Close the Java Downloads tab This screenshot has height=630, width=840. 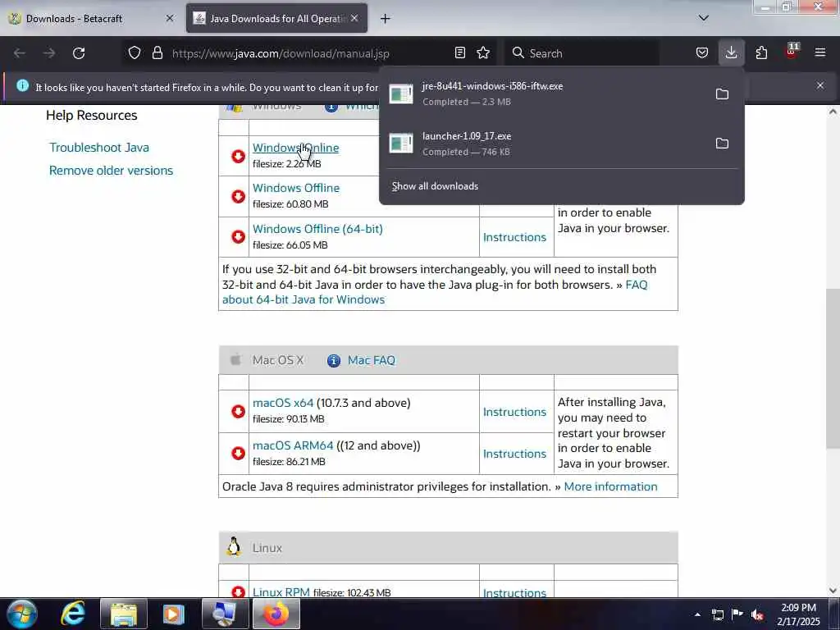tap(354, 18)
